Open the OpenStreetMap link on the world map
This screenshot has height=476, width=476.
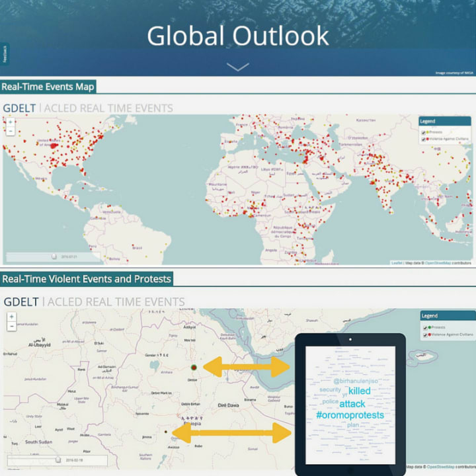(x=438, y=263)
